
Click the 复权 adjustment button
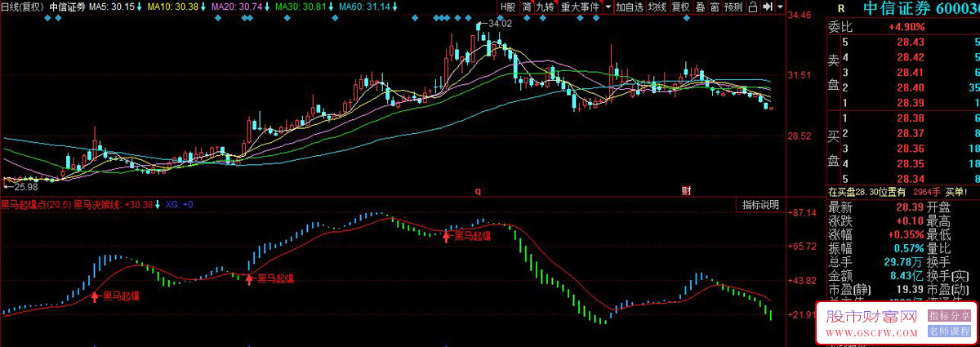click(680, 7)
